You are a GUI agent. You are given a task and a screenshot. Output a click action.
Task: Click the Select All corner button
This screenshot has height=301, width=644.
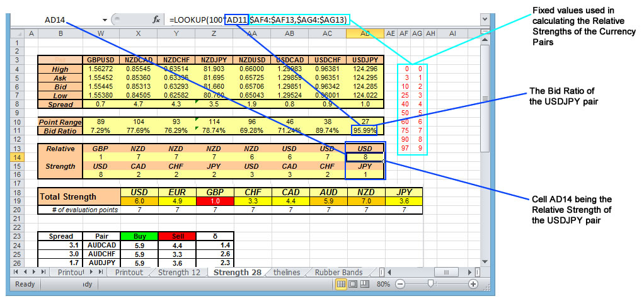17,33
